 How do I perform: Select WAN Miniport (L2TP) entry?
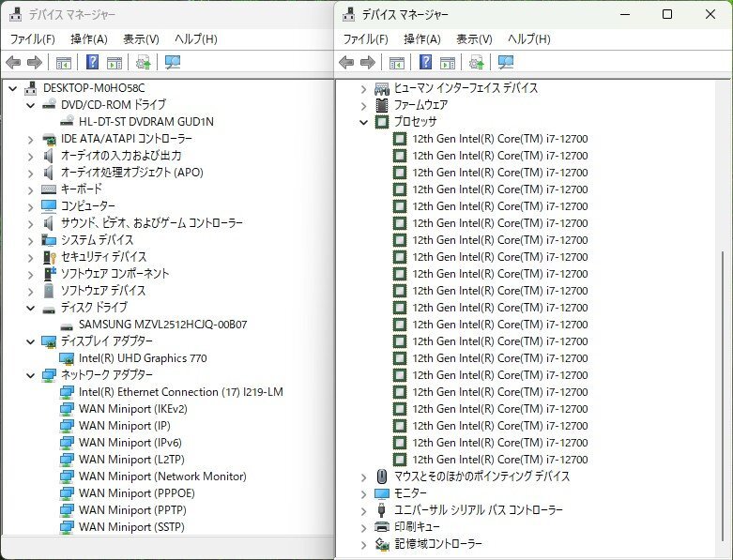131,460
